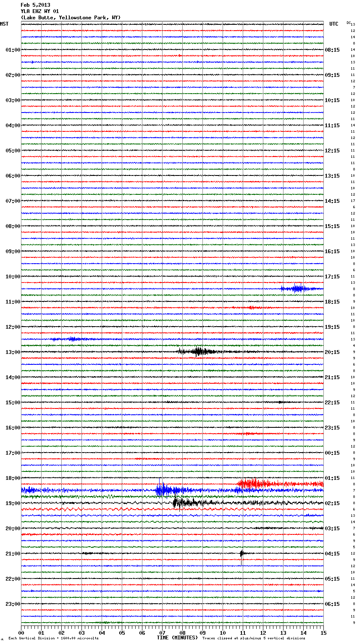Image resolution: width=357 pixels, height=644 pixels.
Task: Select the 07:00 MST time label
Action: point(13,201)
